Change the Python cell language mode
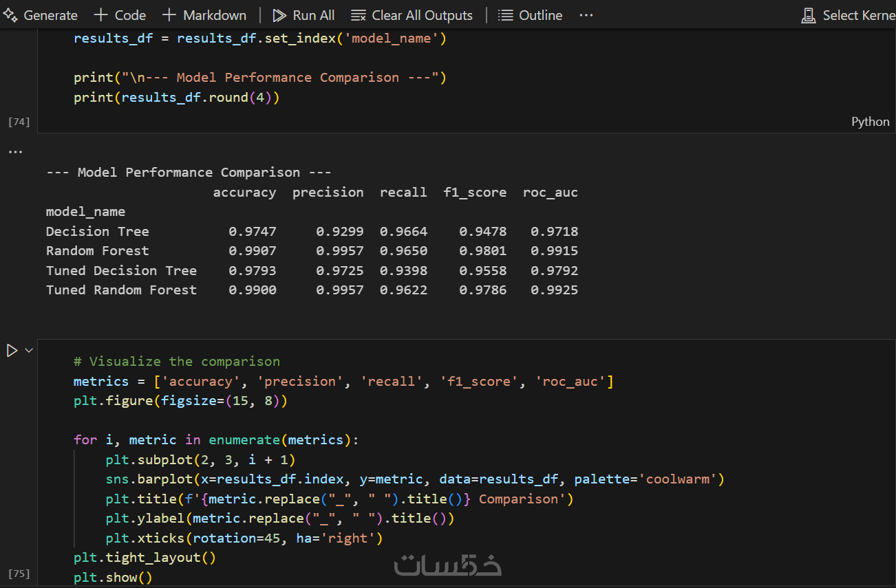This screenshot has width=896, height=588. pyautogui.click(x=870, y=122)
